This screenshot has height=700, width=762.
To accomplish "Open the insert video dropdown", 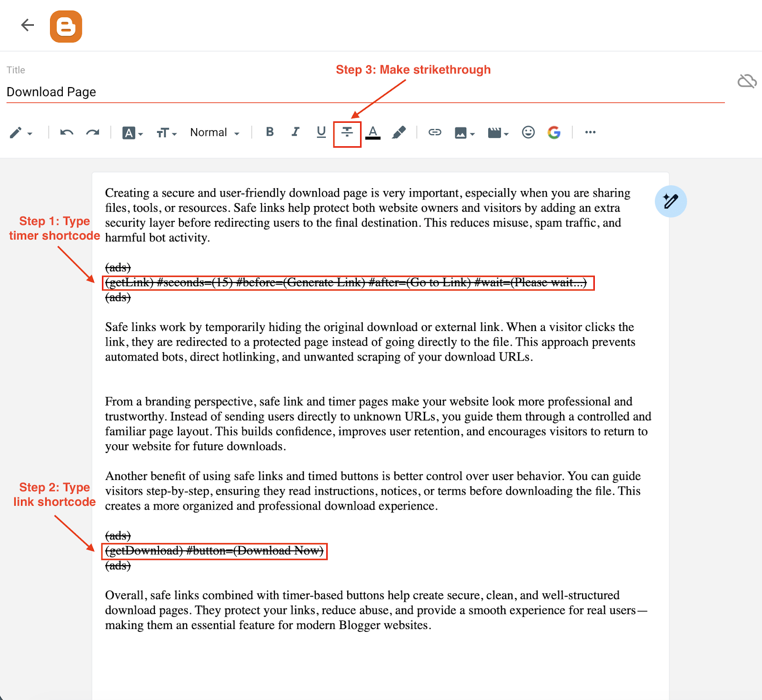I will pos(498,133).
